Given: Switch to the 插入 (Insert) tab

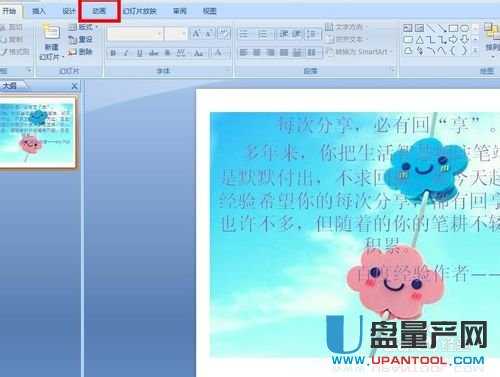Looking at the screenshot, I should tap(39, 11).
